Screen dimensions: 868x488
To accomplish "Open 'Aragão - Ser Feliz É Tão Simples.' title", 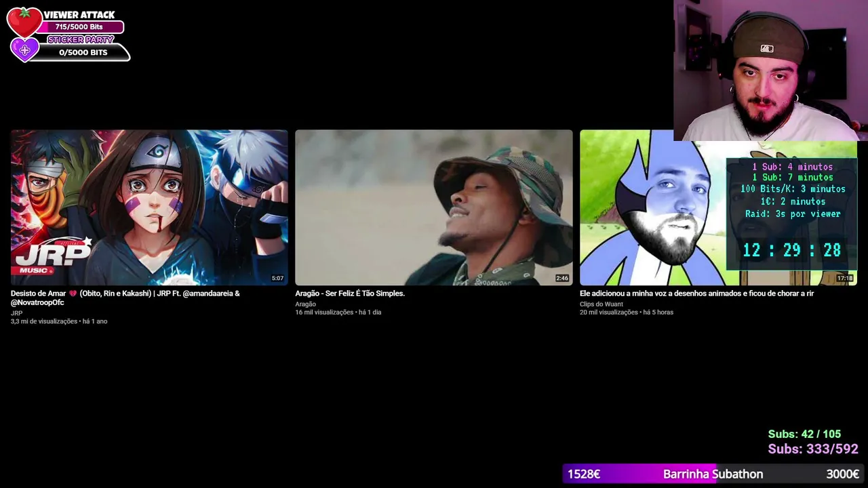I will point(350,293).
